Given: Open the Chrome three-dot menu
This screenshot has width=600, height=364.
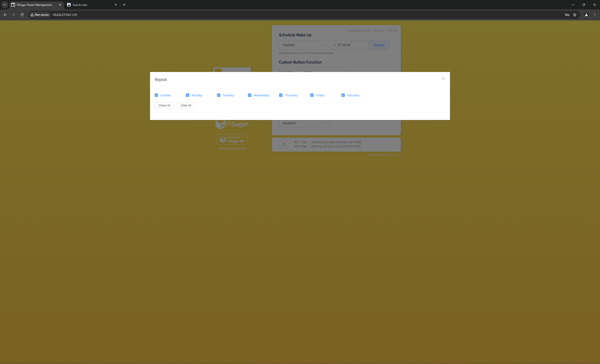Looking at the screenshot, I should coord(595,15).
